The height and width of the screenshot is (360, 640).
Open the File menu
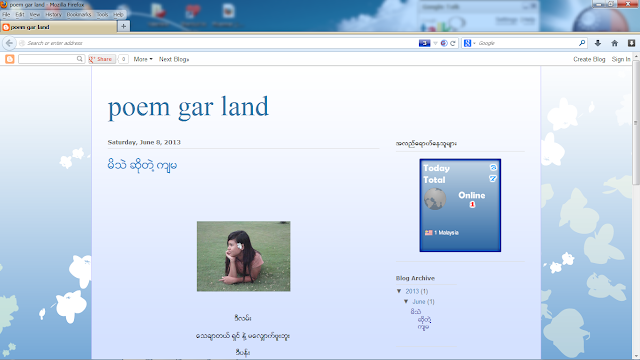point(6,14)
